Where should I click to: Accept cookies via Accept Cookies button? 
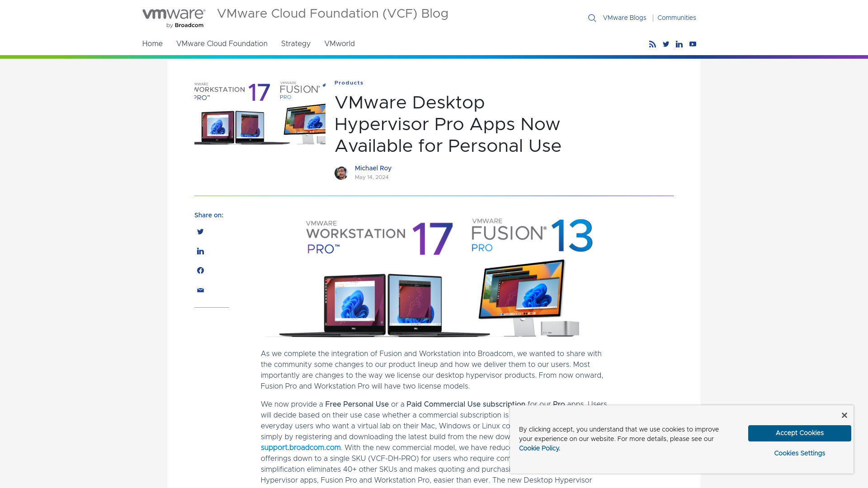point(799,433)
